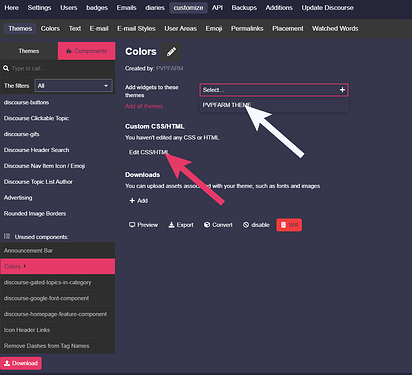Click the Convert cube icon
The height and width of the screenshot is (375, 412).
[207, 225]
